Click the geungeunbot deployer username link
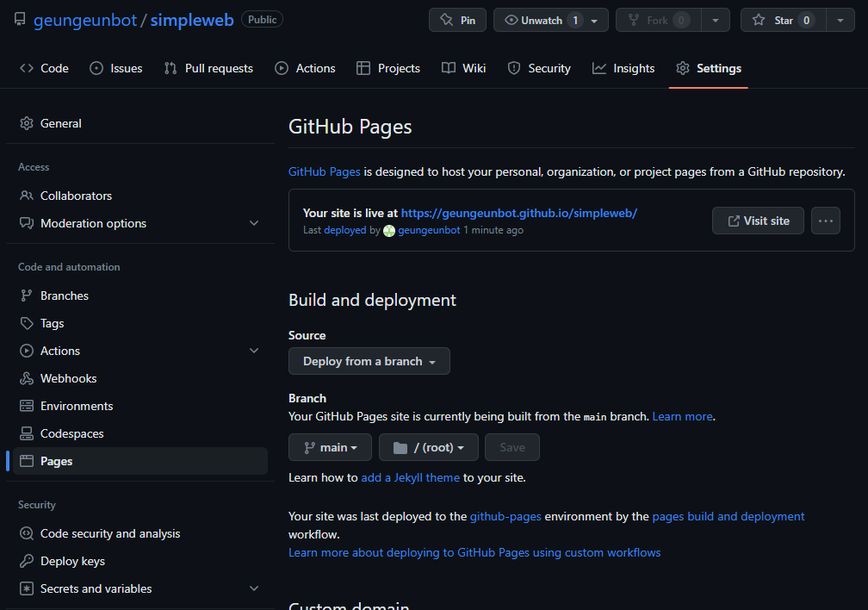Screen dimensions: 868x610 (x=429, y=230)
